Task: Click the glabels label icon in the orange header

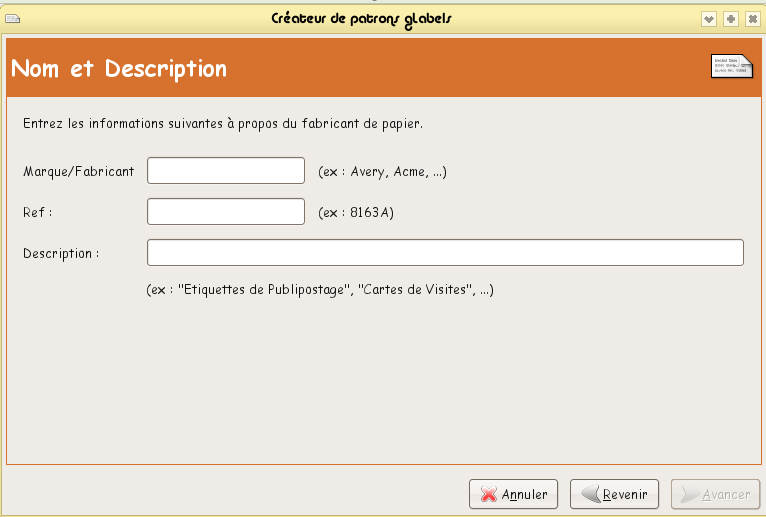Action: 730,67
